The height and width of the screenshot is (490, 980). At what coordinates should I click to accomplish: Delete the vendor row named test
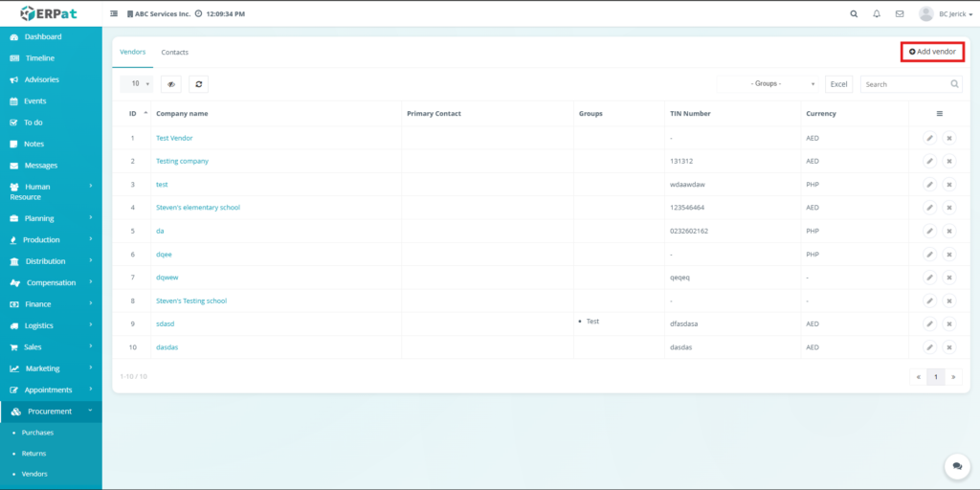pyautogui.click(x=948, y=185)
